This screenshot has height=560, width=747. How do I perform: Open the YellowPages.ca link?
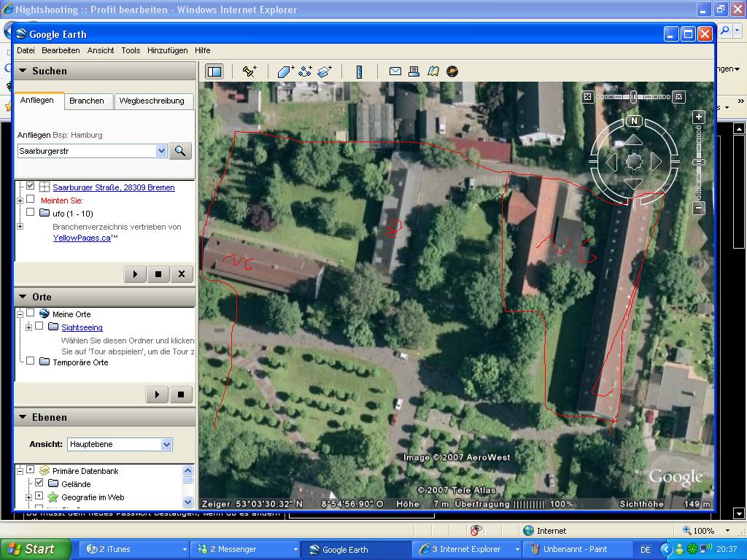click(x=82, y=238)
